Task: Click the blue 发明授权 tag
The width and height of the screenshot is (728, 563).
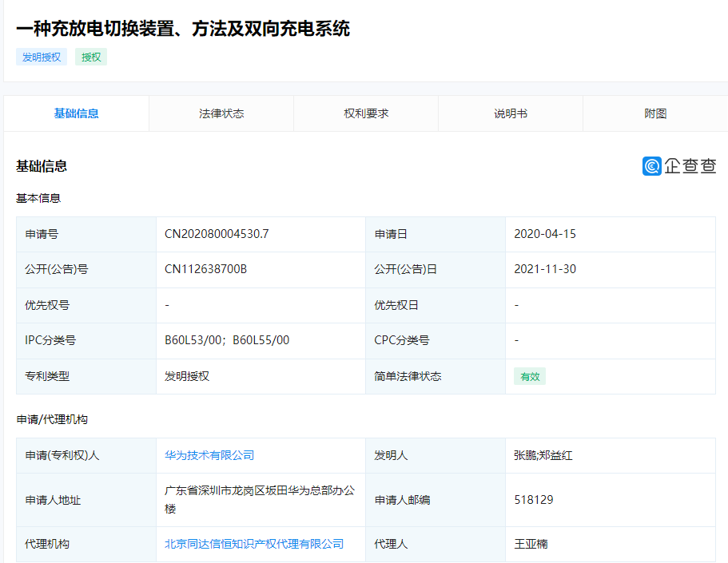Action: [42, 57]
